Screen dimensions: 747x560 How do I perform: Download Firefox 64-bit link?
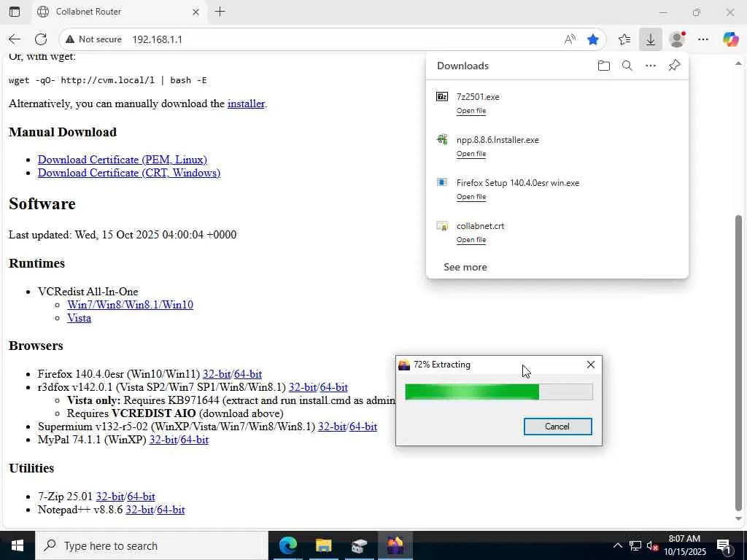248,374
